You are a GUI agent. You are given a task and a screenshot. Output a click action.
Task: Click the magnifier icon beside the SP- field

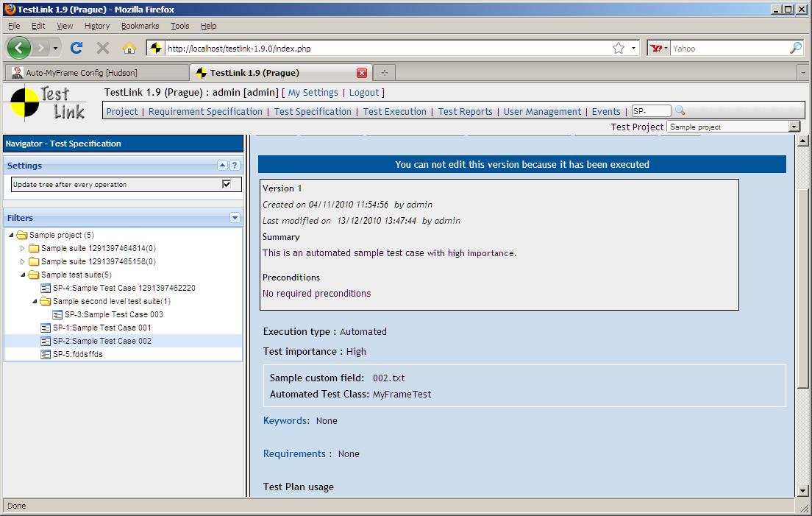[x=680, y=110]
